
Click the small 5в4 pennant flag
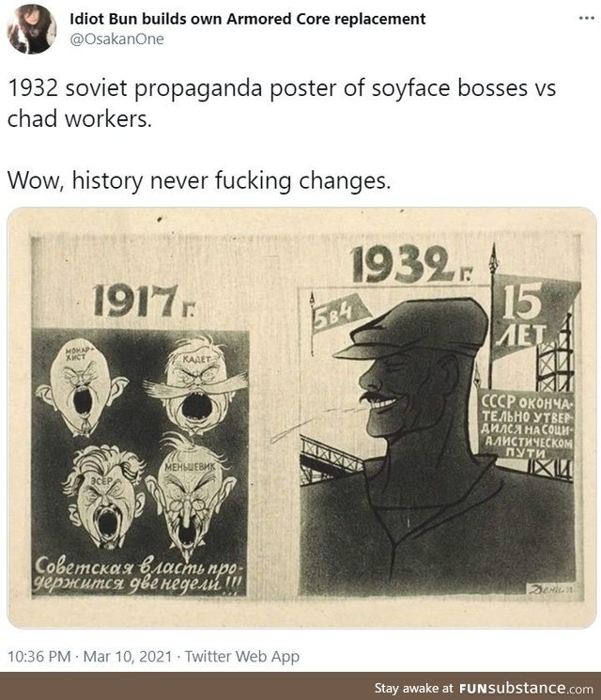338,313
